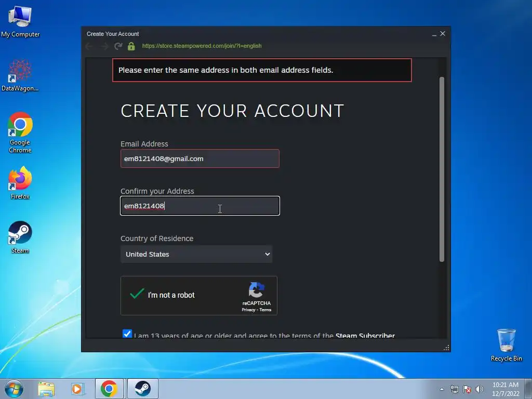Click the window resize grip corner

(446, 348)
